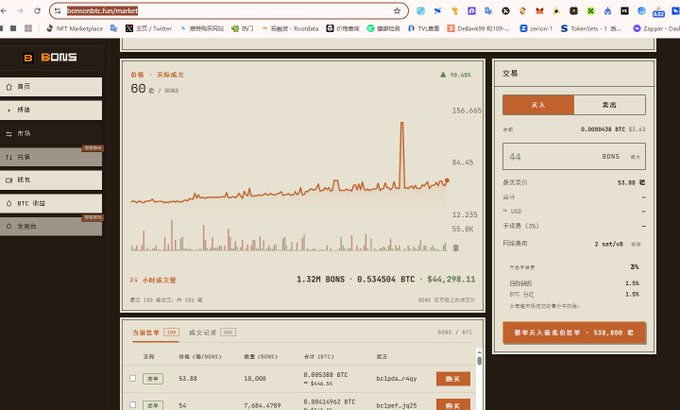
Task: Click the orange bulk-buy button showing 538,800
Action: (x=574, y=333)
